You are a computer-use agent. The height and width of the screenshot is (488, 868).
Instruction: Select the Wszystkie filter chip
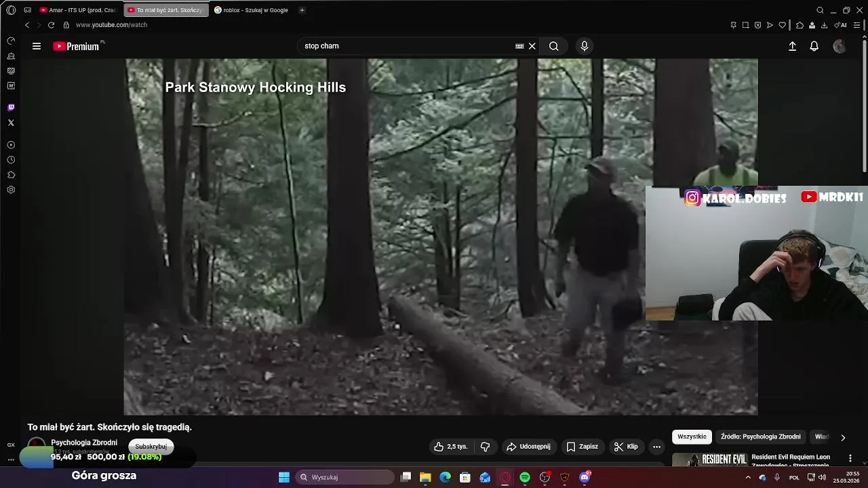(x=692, y=436)
